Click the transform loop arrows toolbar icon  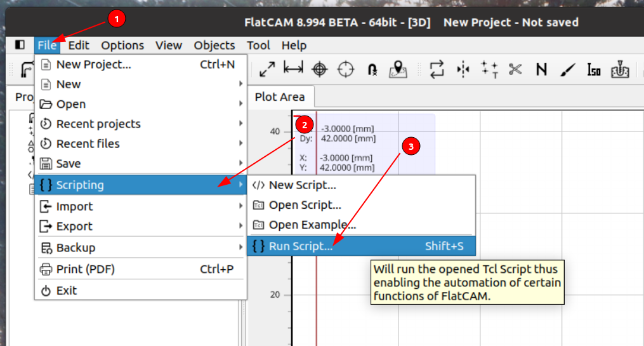click(x=437, y=69)
